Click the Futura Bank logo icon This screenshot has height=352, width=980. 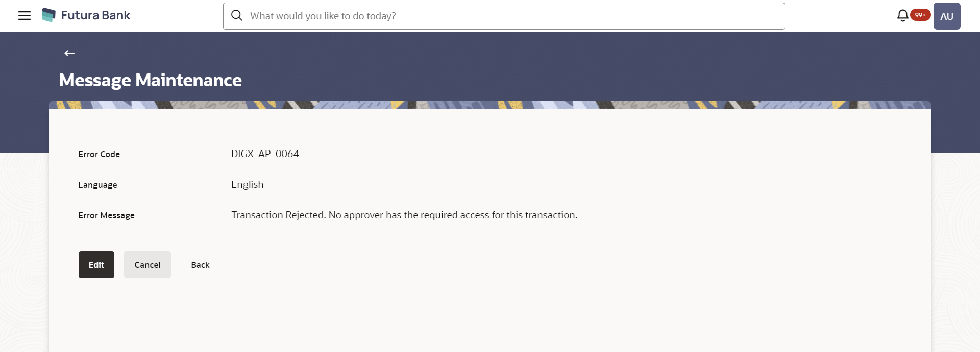(48, 15)
